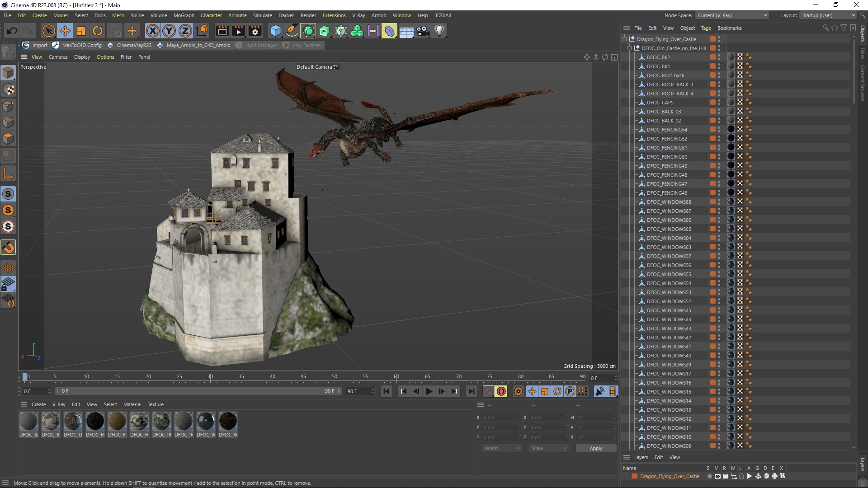Click search magnifier in Object Manager
The image size is (868, 488).
[x=826, y=28]
